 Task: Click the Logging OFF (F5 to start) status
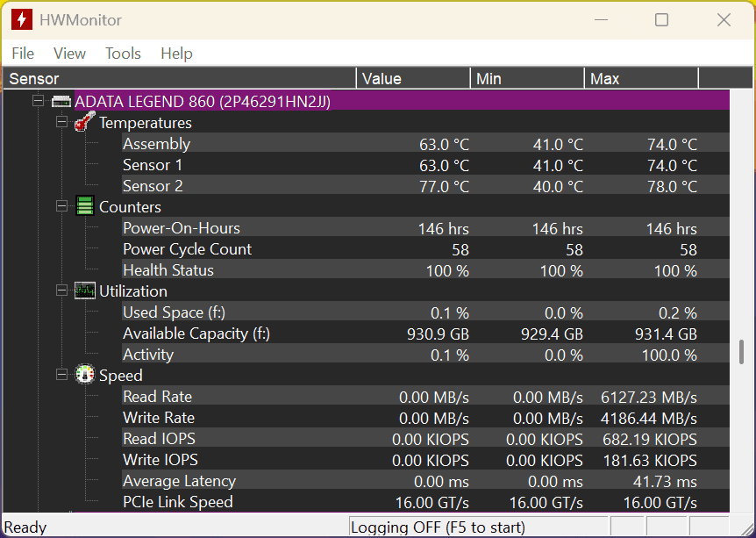438,527
